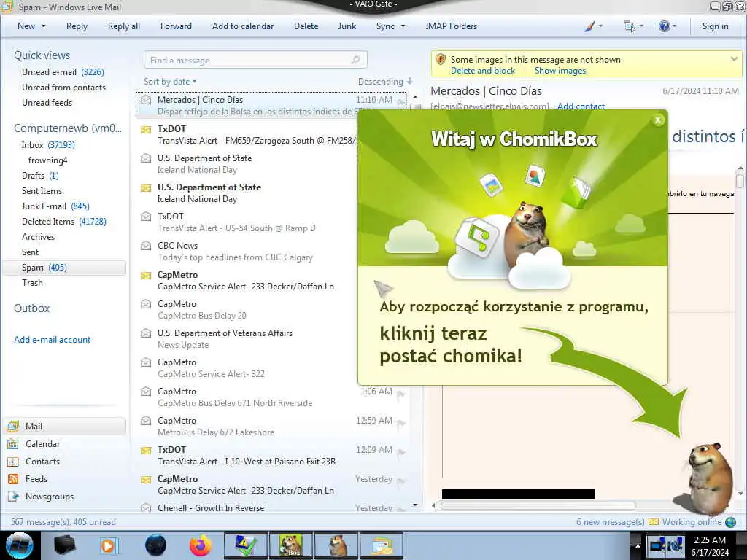Click the new messages envelope in status bar

[x=654, y=522]
